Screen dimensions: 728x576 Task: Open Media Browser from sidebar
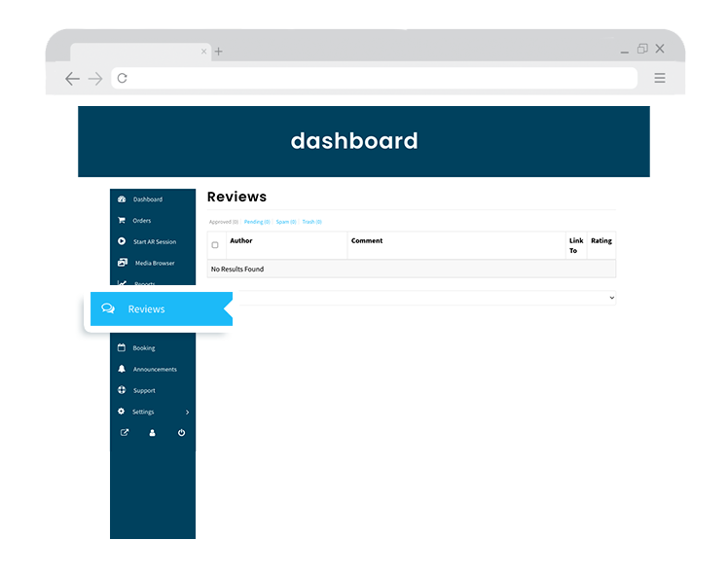coord(153,263)
